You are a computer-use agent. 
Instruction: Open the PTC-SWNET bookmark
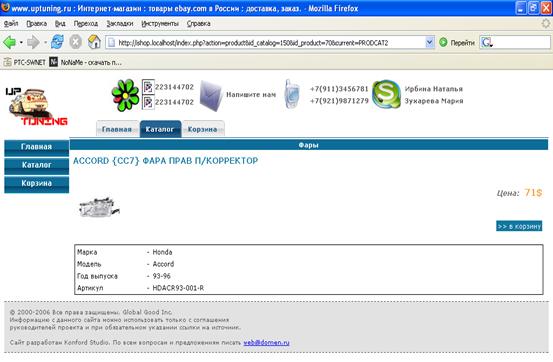click(25, 62)
